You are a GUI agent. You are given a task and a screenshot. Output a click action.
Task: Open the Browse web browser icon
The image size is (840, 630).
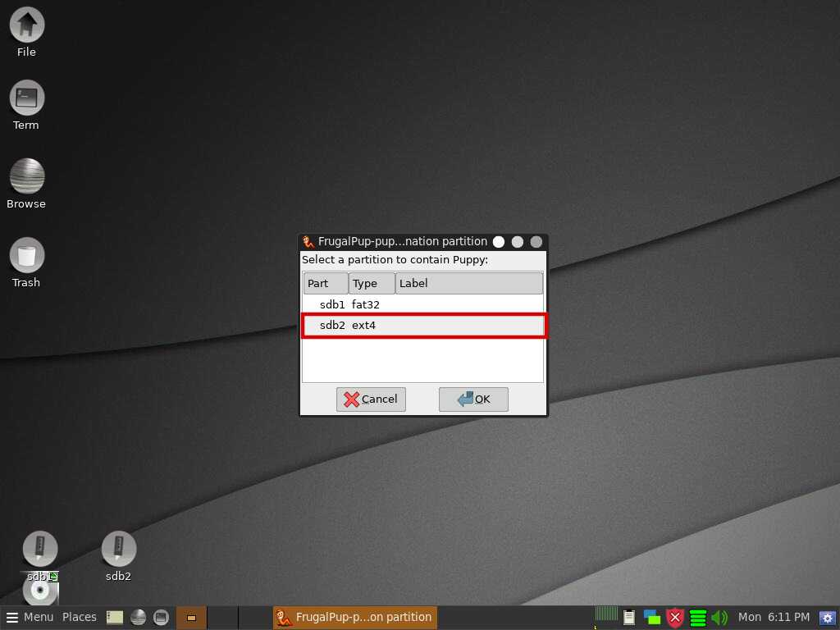pyautogui.click(x=26, y=176)
